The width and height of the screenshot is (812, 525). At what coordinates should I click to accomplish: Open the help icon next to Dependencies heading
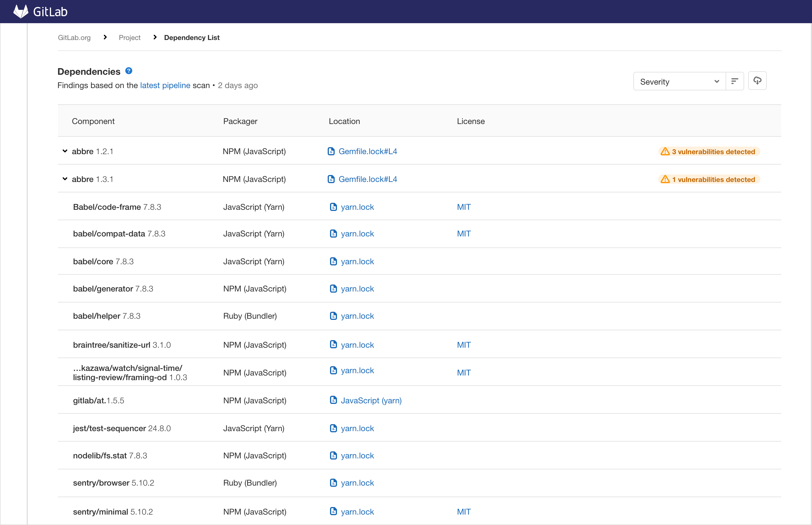coord(129,71)
